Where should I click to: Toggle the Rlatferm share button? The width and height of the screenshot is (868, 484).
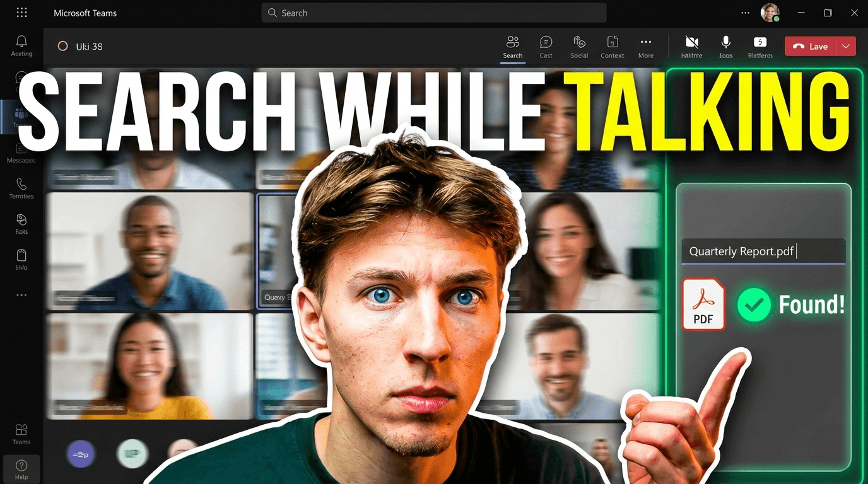coord(760,47)
